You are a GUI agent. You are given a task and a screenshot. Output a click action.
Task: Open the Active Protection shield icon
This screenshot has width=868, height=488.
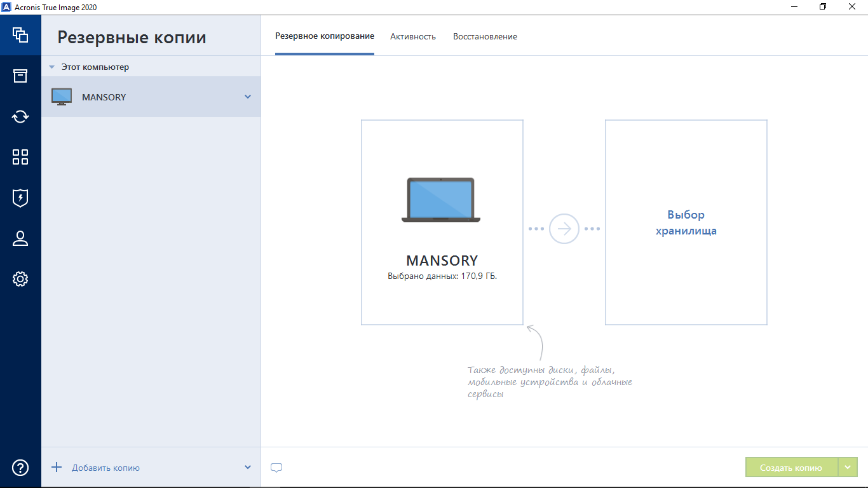(20, 198)
